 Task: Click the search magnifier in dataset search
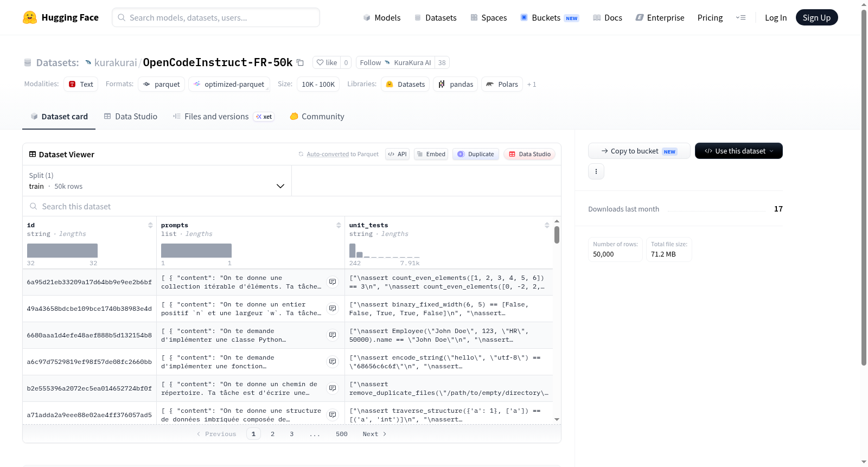click(34, 207)
